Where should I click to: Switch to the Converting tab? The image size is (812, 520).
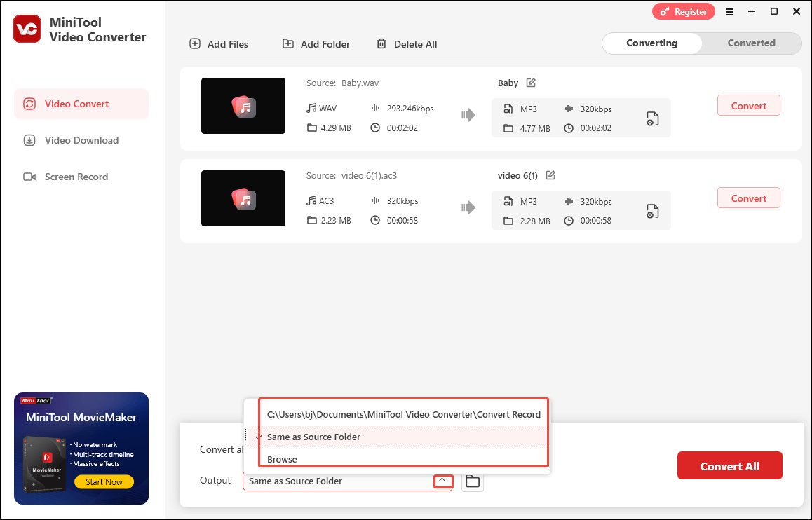tap(652, 43)
